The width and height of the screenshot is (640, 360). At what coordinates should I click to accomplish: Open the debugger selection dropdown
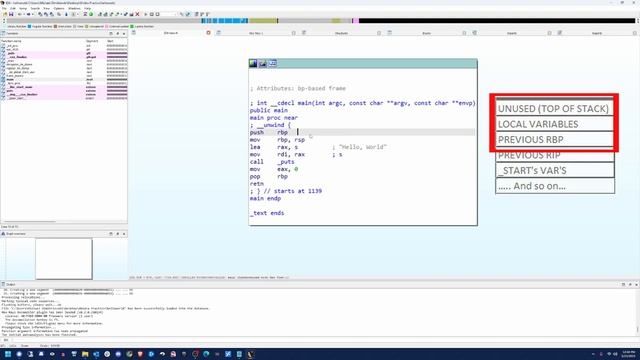coord(168,14)
